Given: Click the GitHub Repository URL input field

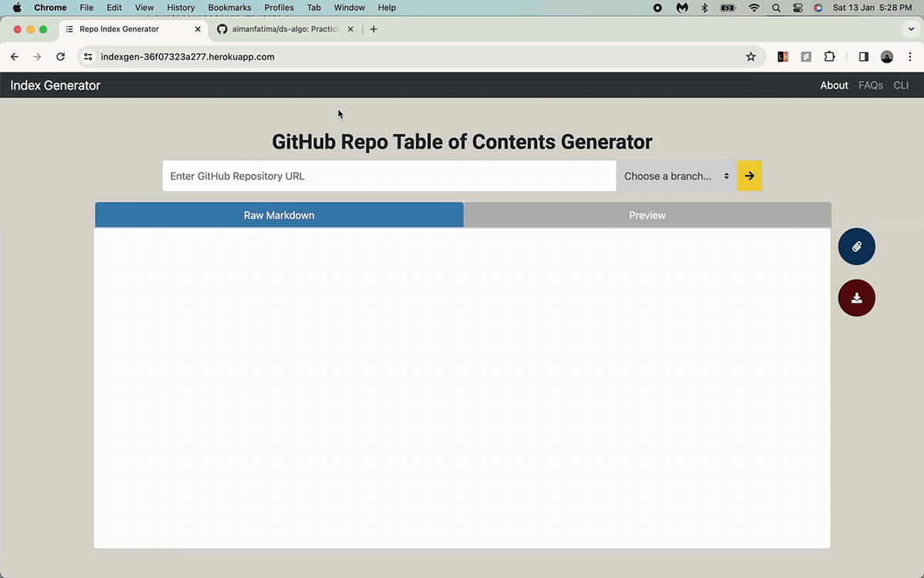Looking at the screenshot, I should 389,176.
